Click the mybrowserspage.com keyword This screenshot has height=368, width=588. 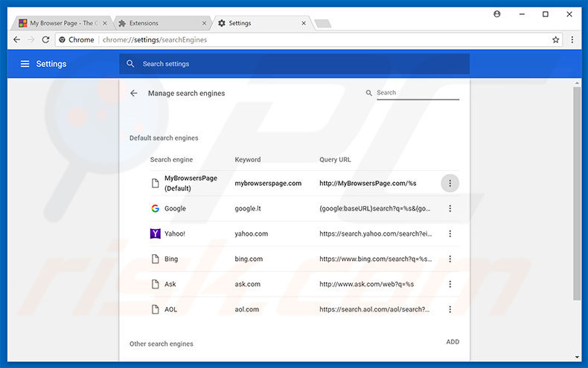268,183
